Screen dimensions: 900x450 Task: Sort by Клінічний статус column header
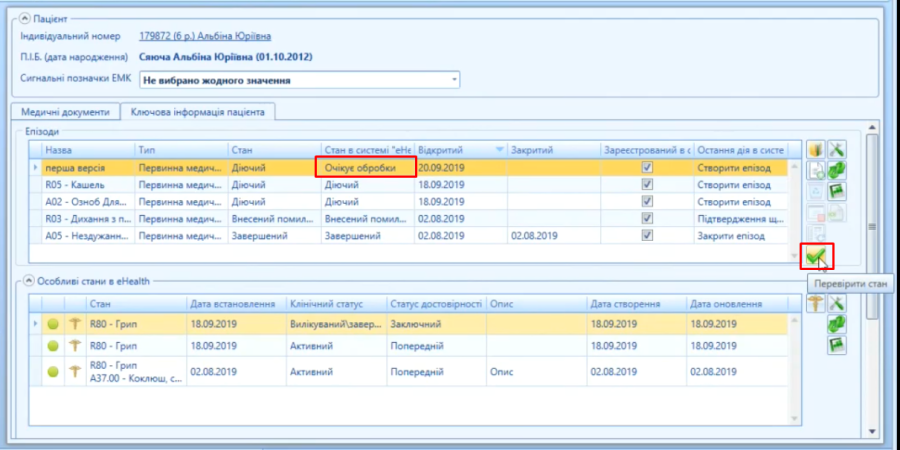tap(336, 304)
